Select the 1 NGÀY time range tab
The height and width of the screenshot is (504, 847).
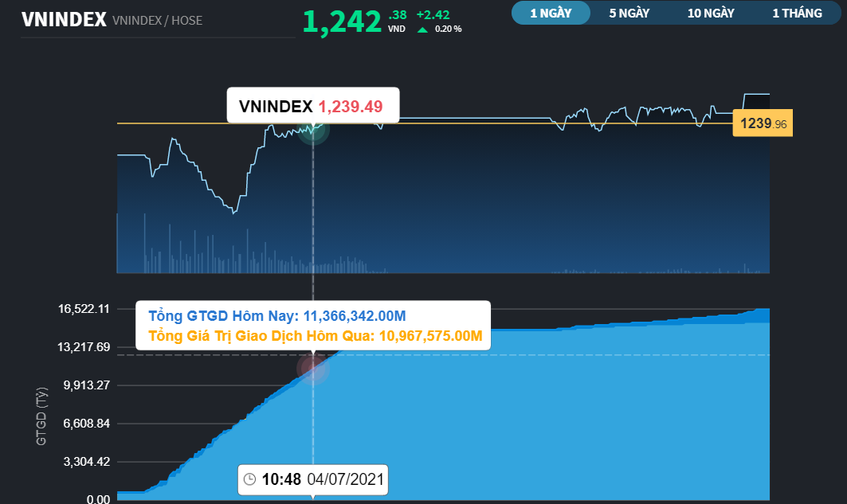pyautogui.click(x=551, y=13)
